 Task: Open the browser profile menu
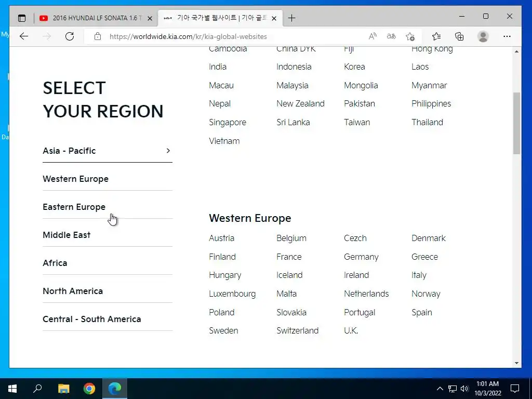[483, 36]
